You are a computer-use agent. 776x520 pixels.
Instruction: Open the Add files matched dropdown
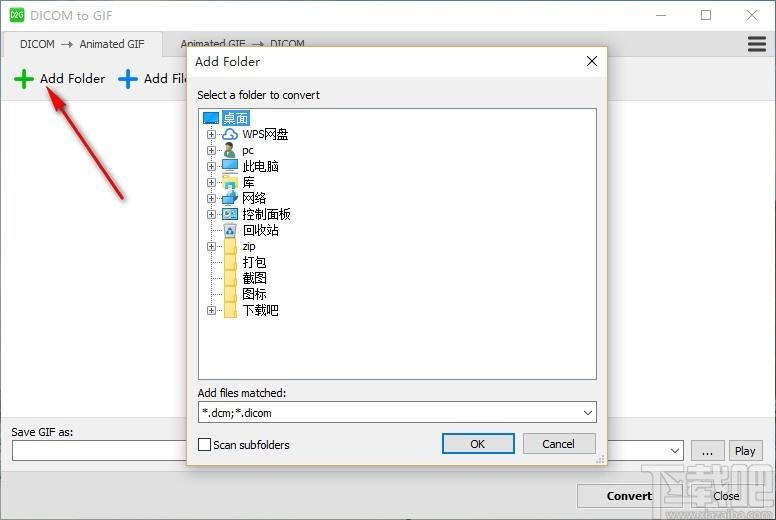[587, 412]
